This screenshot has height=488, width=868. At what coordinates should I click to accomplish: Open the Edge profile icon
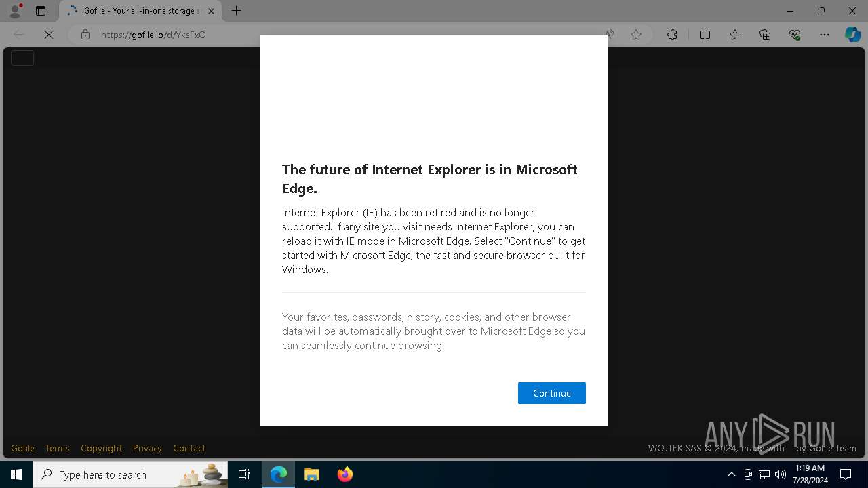(14, 11)
